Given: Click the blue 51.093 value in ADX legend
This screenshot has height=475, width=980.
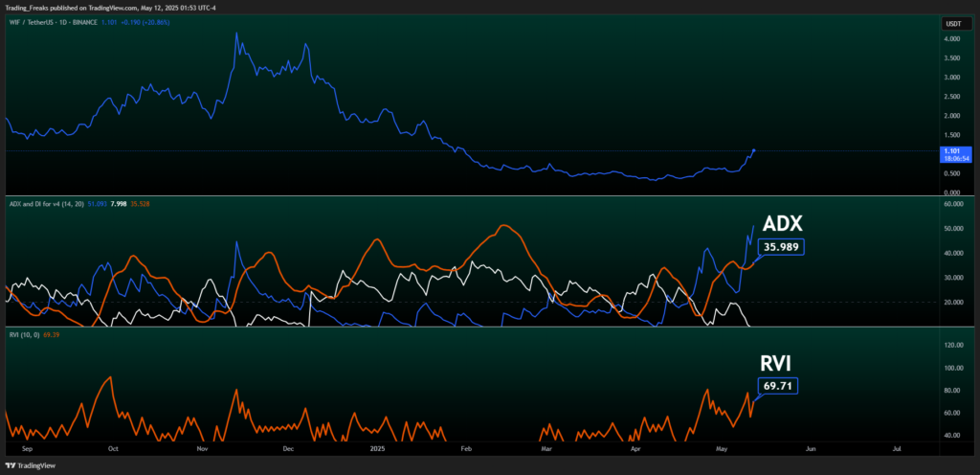Looking at the screenshot, I should 98,204.
